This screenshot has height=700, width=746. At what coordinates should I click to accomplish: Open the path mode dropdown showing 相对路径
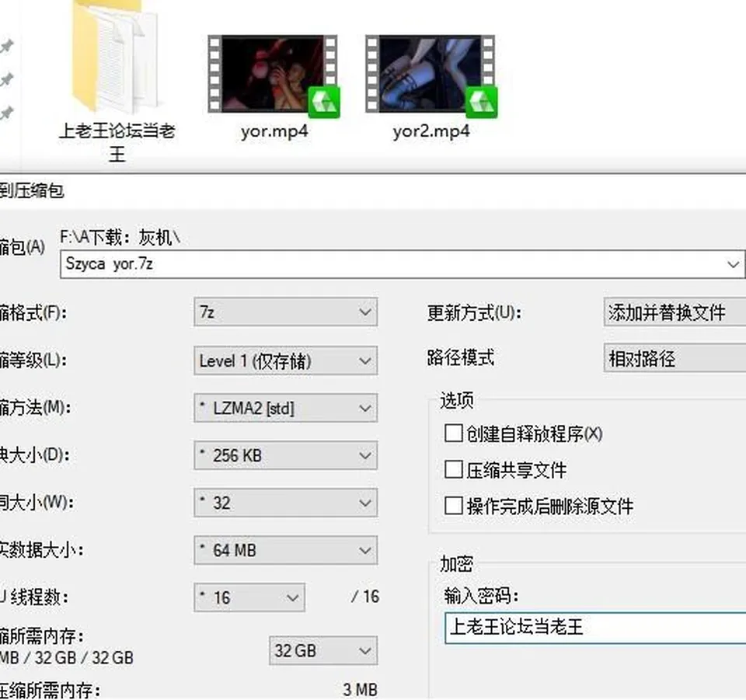675,358
